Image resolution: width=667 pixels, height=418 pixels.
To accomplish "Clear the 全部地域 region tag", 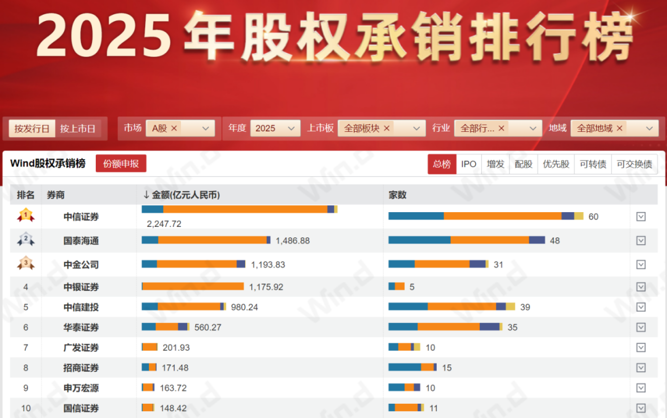I will tap(620, 128).
